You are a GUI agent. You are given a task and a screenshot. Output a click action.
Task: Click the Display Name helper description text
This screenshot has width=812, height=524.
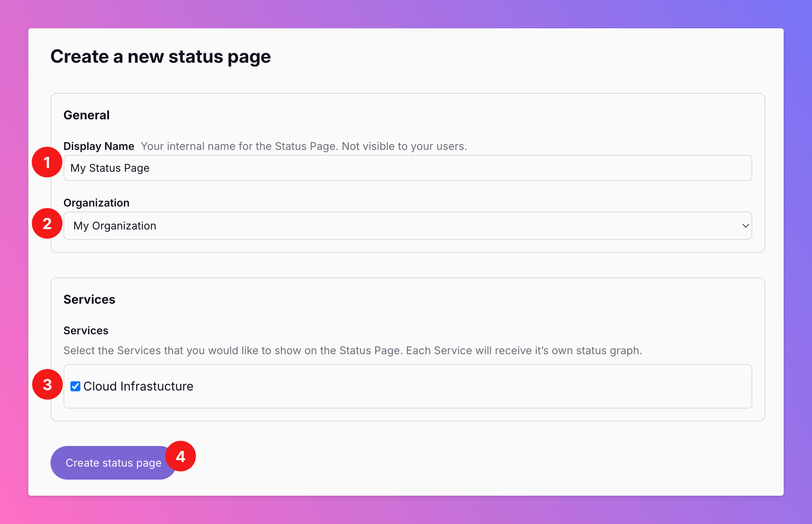[x=303, y=146]
